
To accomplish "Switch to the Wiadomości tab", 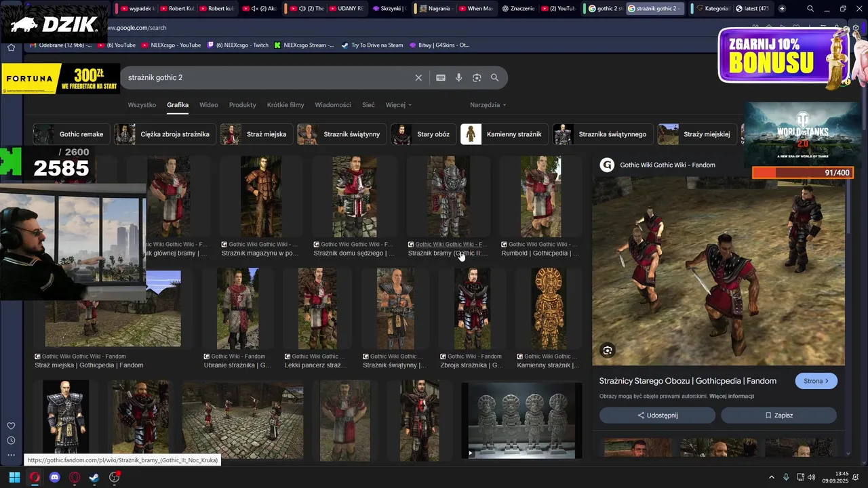I will pyautogui.click(x=333, y=105).
